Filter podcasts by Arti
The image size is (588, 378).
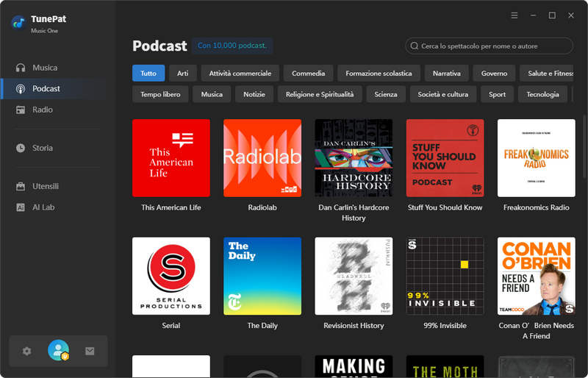tap(182, 74)
